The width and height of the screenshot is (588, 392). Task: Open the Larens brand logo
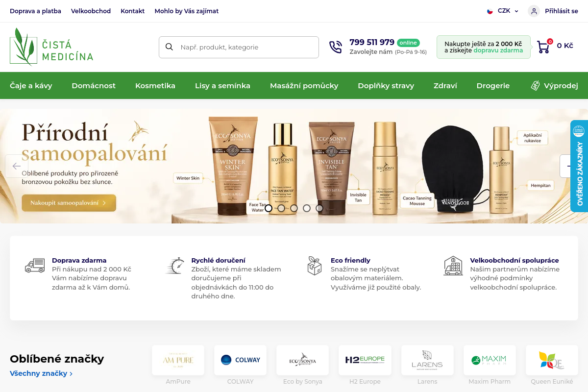click(427, 360)
